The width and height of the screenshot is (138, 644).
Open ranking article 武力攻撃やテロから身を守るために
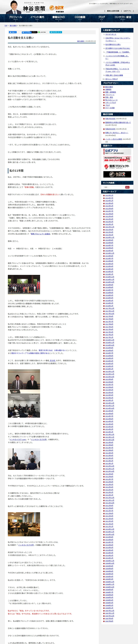118,48
